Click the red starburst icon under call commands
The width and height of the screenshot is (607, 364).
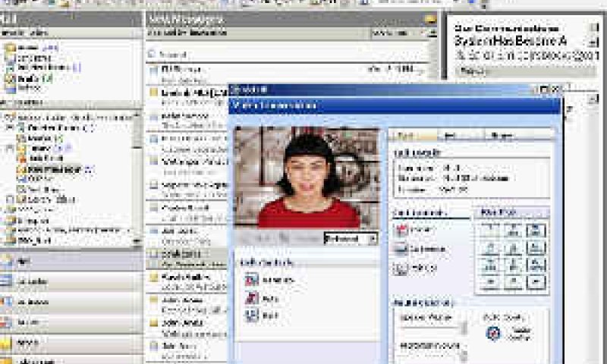point(401,230)
